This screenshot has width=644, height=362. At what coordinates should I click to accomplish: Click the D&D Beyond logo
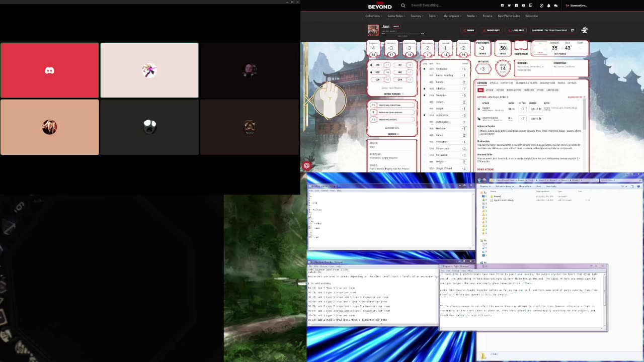379,6
